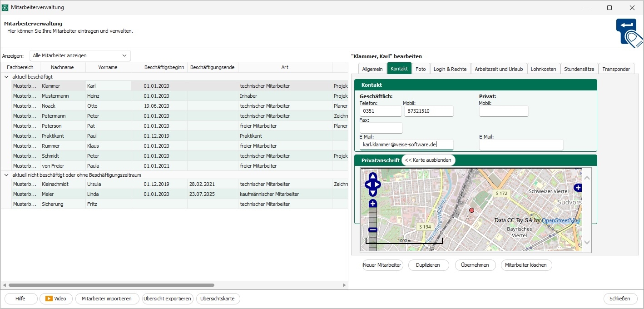Open the Arbeitszeit und Urlaub tab
644x309 pixels.
coord(499,69)
